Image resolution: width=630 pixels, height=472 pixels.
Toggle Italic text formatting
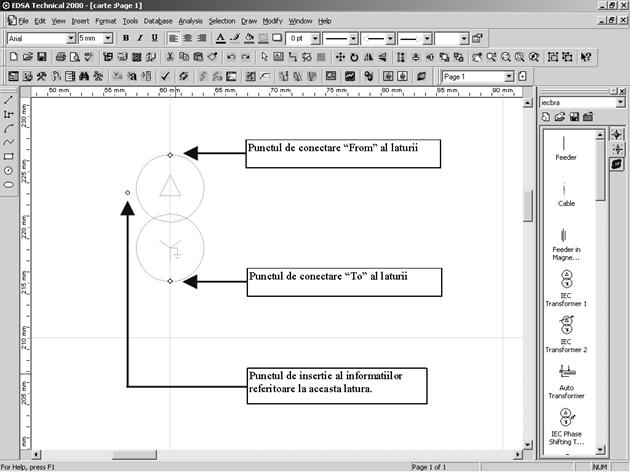click(x=140, y=38)
